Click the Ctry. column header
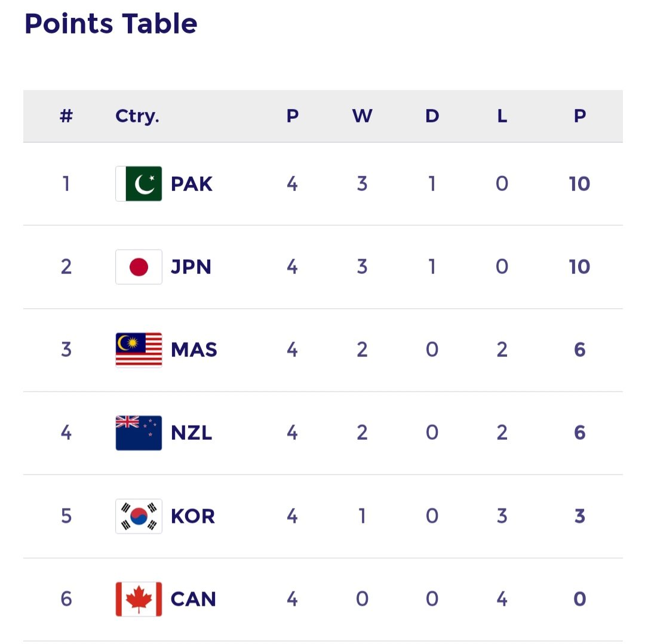Viewport: 645px width, 644px height. point(137,116)
